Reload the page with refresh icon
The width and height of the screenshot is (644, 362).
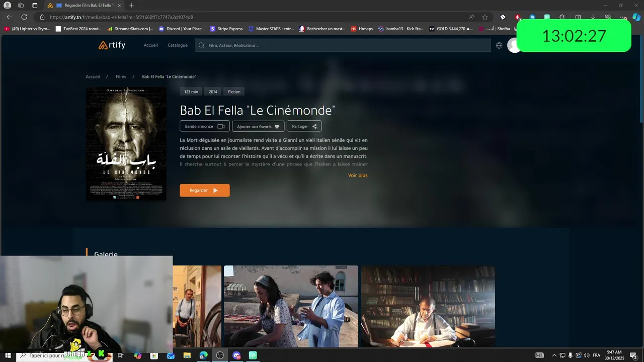click(x=24, y=17)
